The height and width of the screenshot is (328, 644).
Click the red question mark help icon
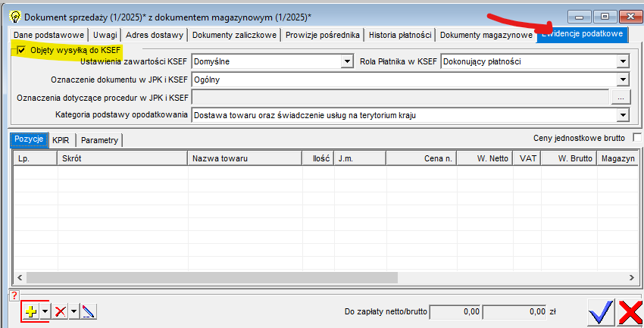[14, 295]
